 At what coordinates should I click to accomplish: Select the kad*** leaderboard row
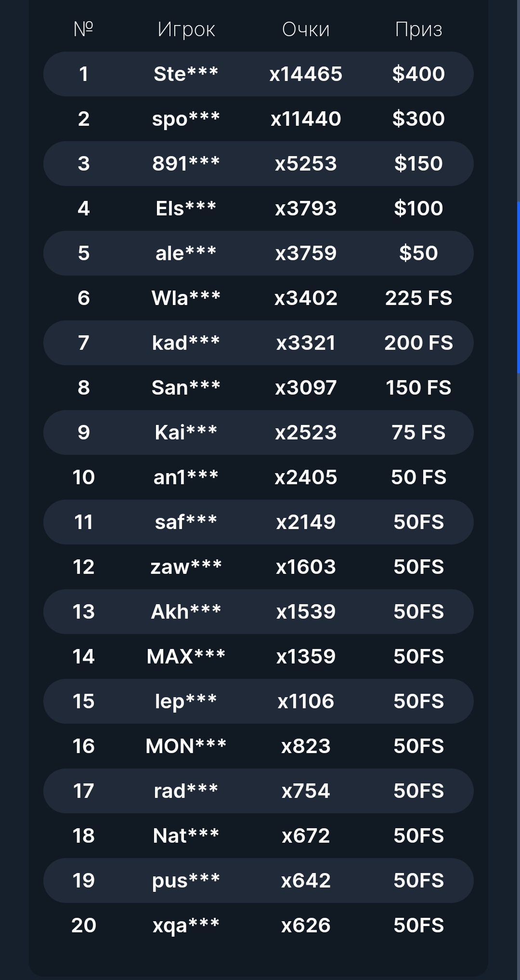pyautogui.click(x=259, y=343)
